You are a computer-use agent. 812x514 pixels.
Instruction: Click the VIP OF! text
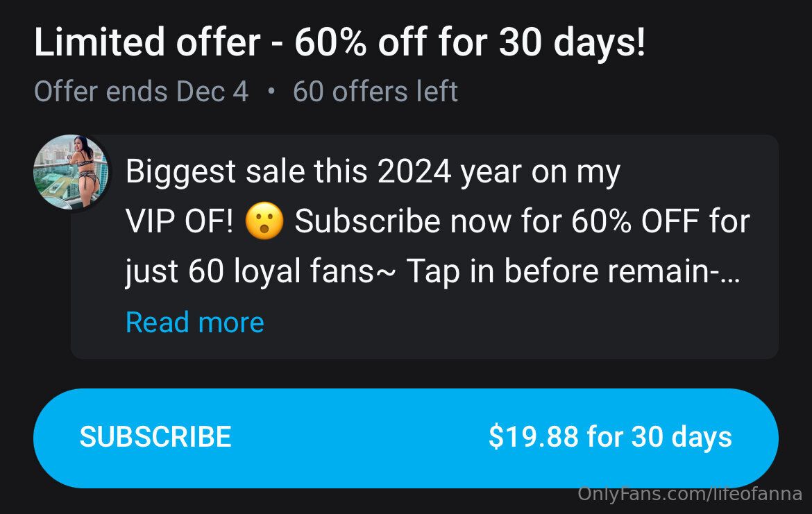coord(179,222)
